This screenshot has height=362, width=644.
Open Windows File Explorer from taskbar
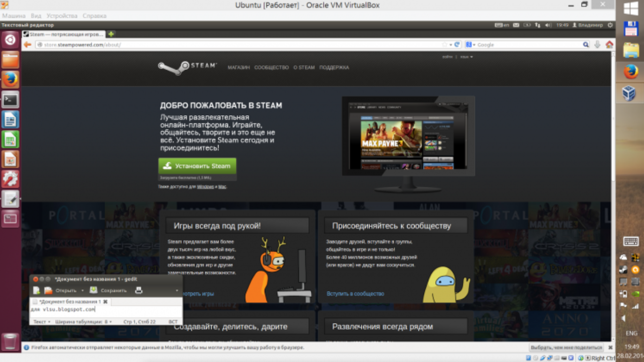[631, 50]
